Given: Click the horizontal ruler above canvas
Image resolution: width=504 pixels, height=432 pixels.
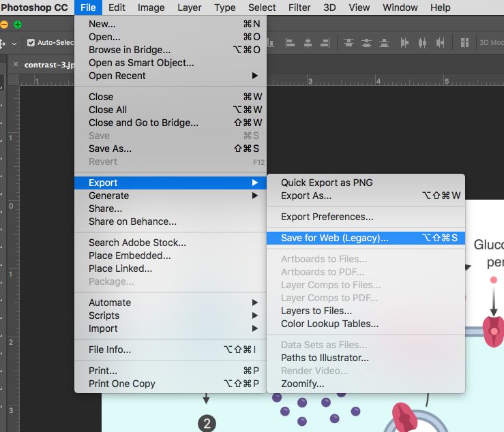Looking at the screenshot, I should click(385, 80).
